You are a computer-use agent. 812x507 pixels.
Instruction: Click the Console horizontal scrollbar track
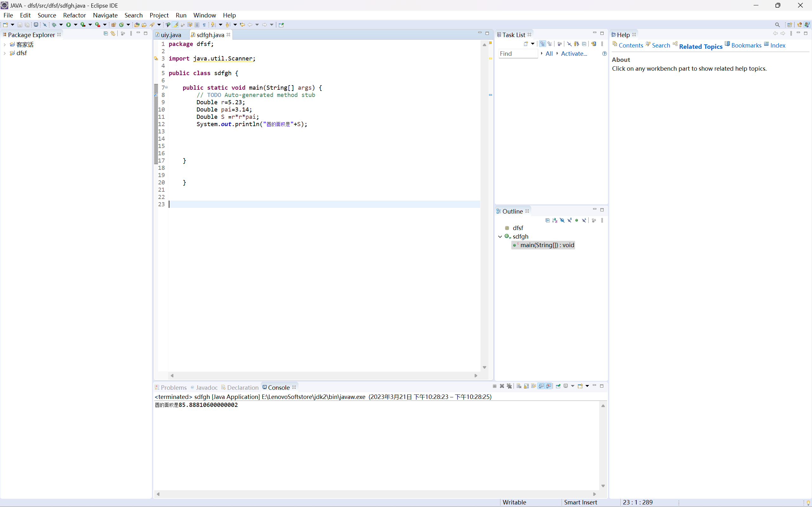pos(376,494)
